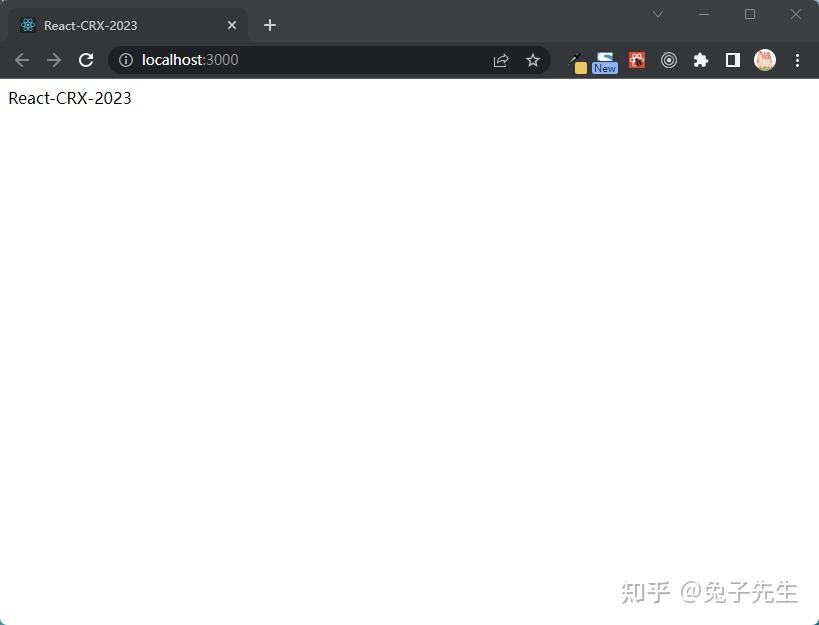
Task: Reload the localhost:3000 page
Action: 86,60
